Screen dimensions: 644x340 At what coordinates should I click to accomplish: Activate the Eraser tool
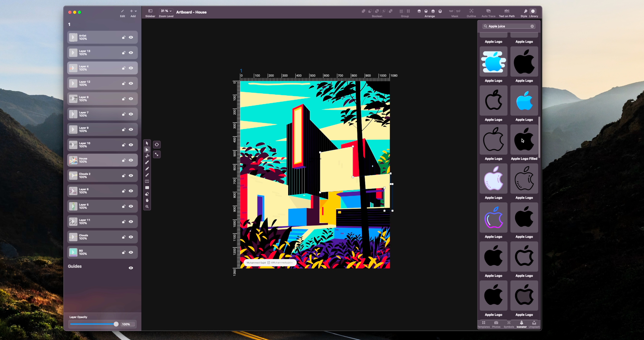coord(147,194)
